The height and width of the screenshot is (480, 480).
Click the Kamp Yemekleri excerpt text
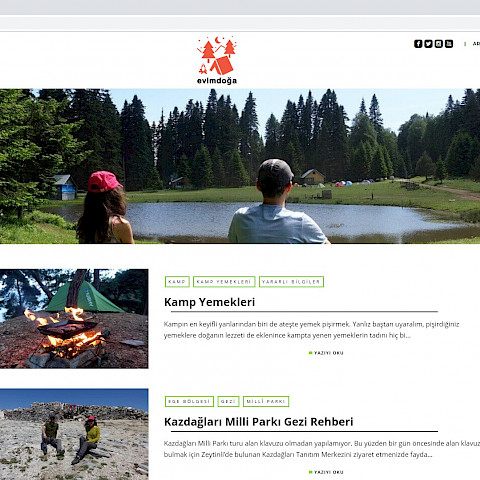[x=311, y=330]
